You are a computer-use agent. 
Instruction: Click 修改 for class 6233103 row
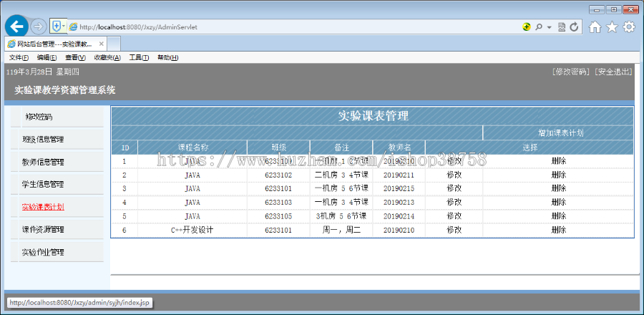click(x=454, y=202)
